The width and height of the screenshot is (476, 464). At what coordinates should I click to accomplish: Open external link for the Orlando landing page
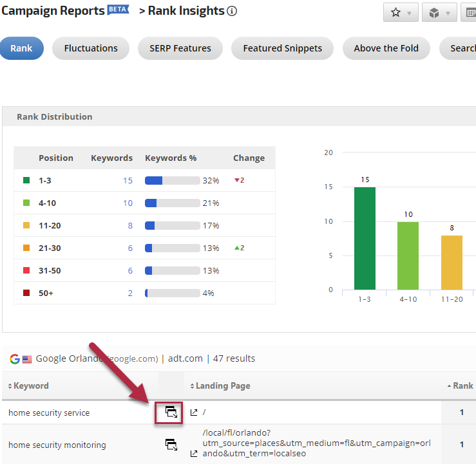coord(194,454)
